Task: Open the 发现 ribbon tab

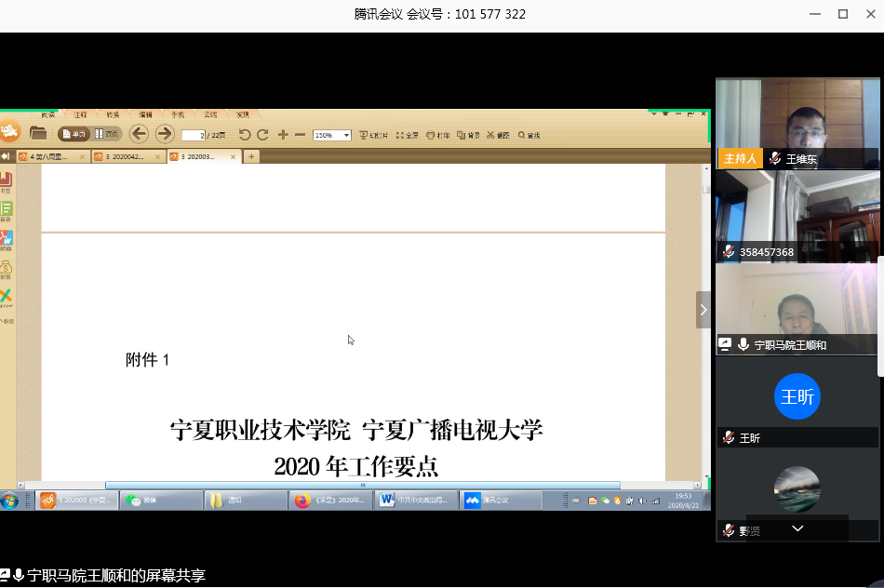Action: pos(243,114)
